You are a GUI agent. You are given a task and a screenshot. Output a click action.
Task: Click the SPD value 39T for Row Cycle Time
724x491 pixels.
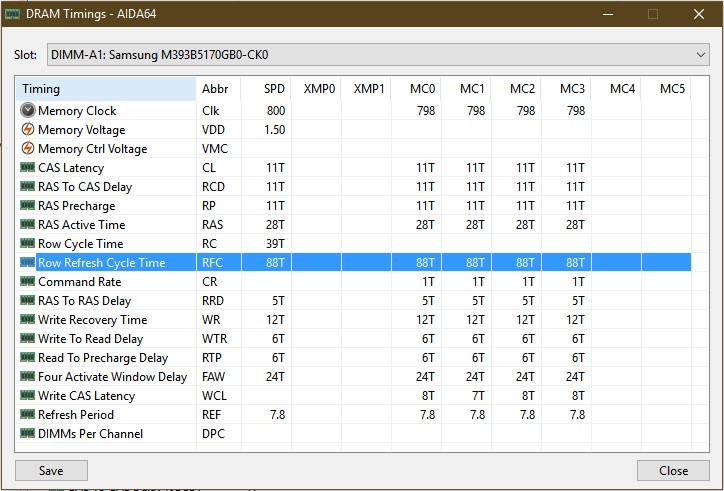[x=276, y=243]
